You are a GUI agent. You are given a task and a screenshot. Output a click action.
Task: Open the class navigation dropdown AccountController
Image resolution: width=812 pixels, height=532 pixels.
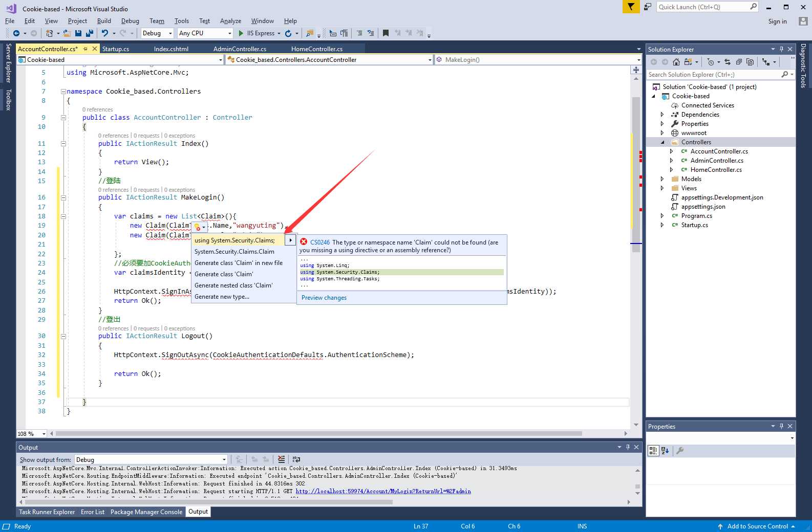click(329, 60)
